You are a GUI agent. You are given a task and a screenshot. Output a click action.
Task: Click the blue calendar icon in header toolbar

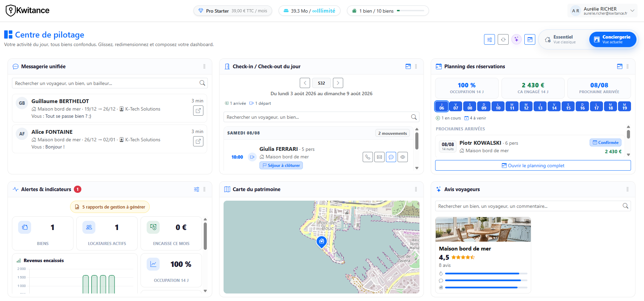tap(530, 40)
